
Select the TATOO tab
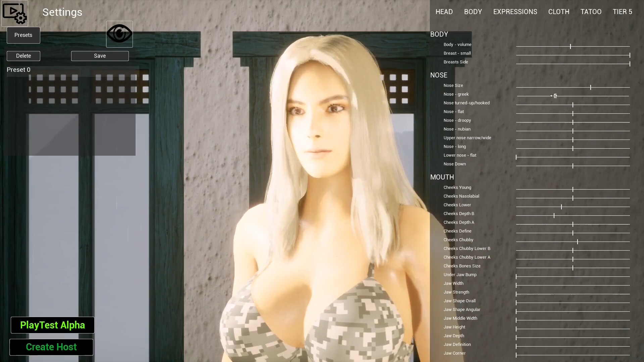pyautogui.click(x=591, y=11)
